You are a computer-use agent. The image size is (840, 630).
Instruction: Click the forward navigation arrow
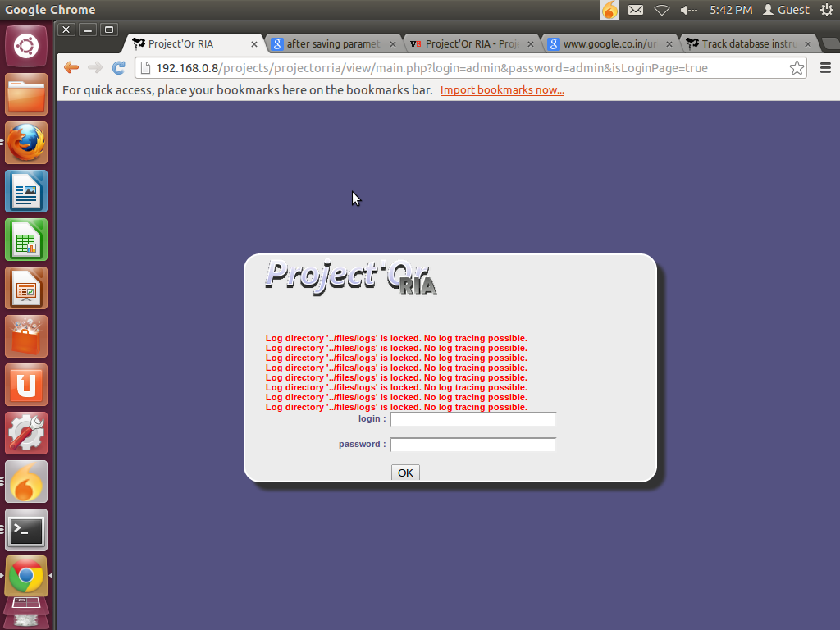[93, 67]
